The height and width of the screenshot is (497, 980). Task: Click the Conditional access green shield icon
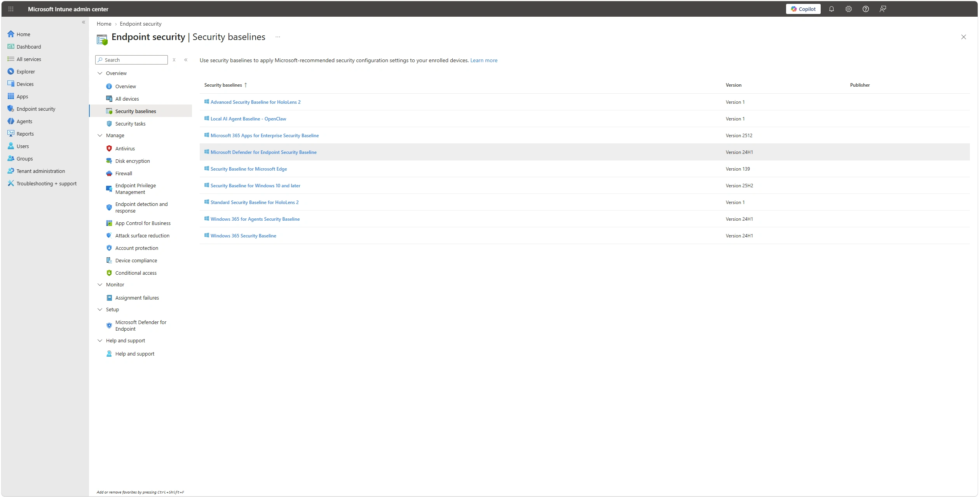(x=109, y=273)
